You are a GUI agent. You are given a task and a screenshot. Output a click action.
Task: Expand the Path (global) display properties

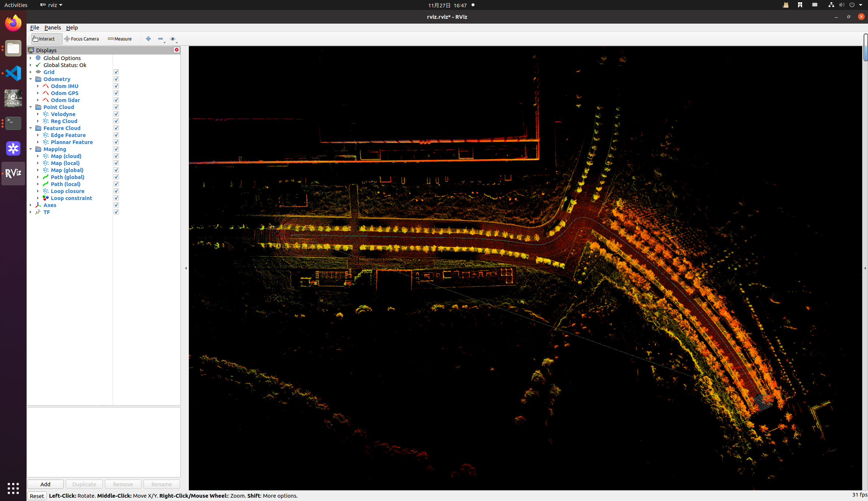click(x=38, y=177)
